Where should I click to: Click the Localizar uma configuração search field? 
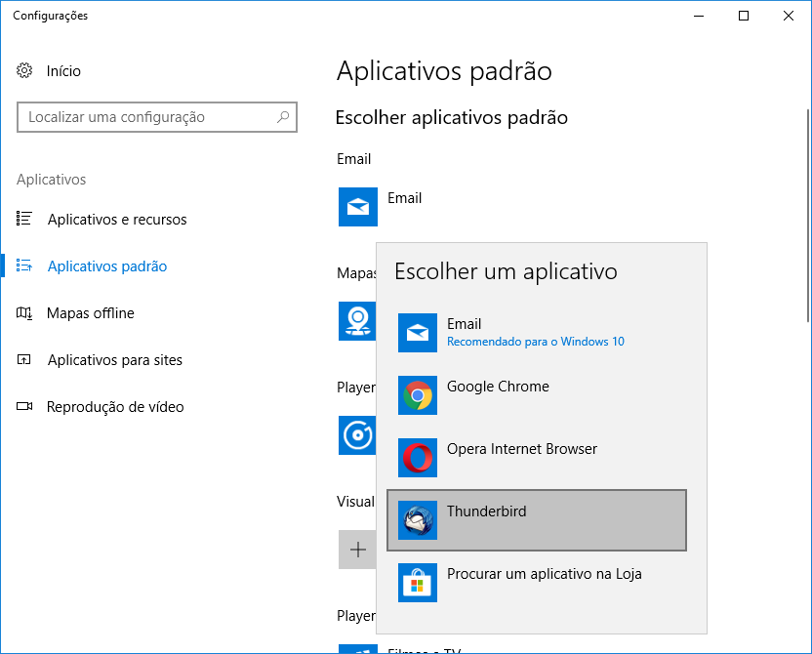coord(146,117)
